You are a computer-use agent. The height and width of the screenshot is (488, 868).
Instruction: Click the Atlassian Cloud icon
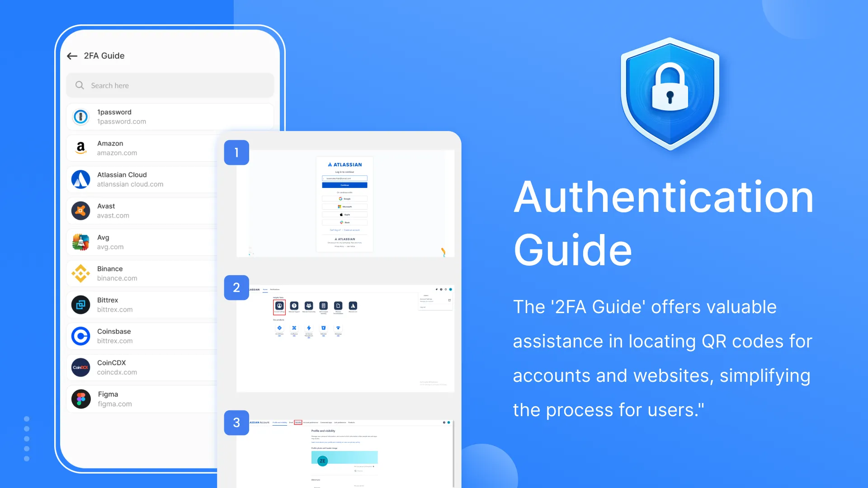(x=81, y=179)
